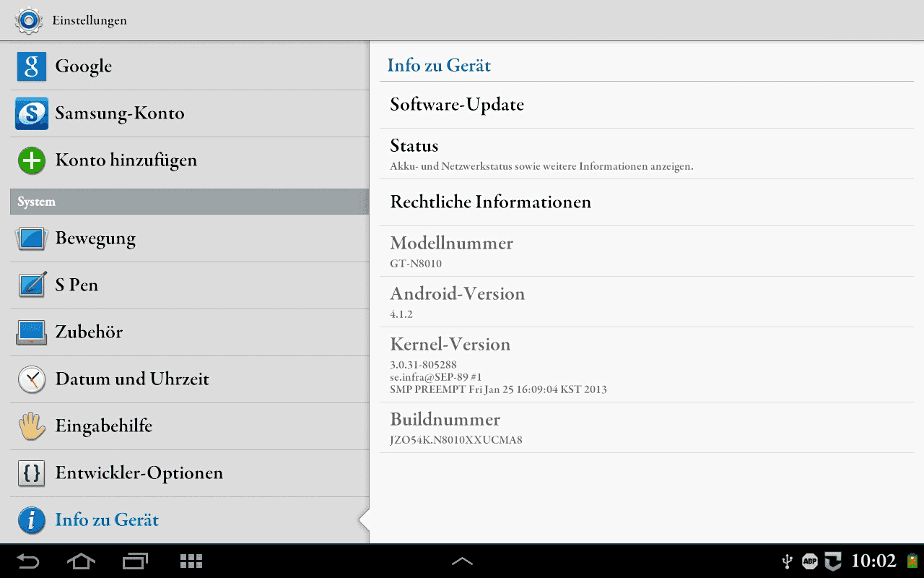Tap the Buildnummer row
This screenshot has width=924, height=578.
647,428
